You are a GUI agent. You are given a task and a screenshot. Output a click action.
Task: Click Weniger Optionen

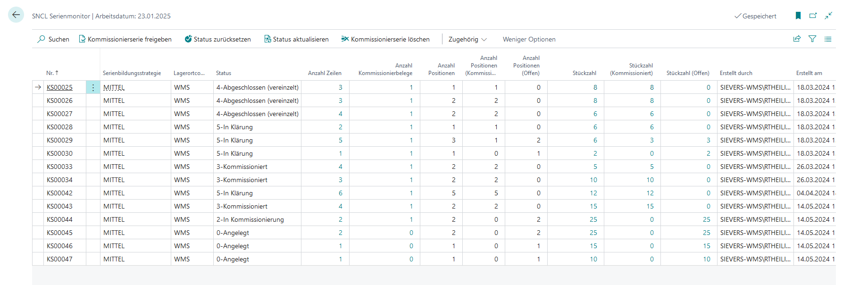529,39
